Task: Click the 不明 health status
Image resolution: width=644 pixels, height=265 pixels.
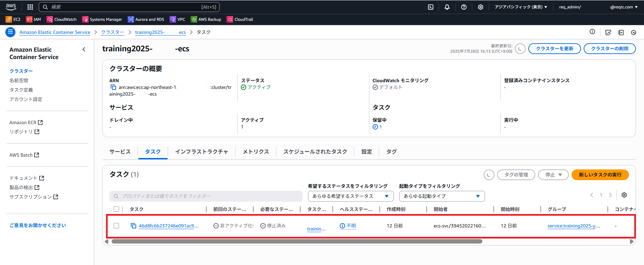Action: 347,226
